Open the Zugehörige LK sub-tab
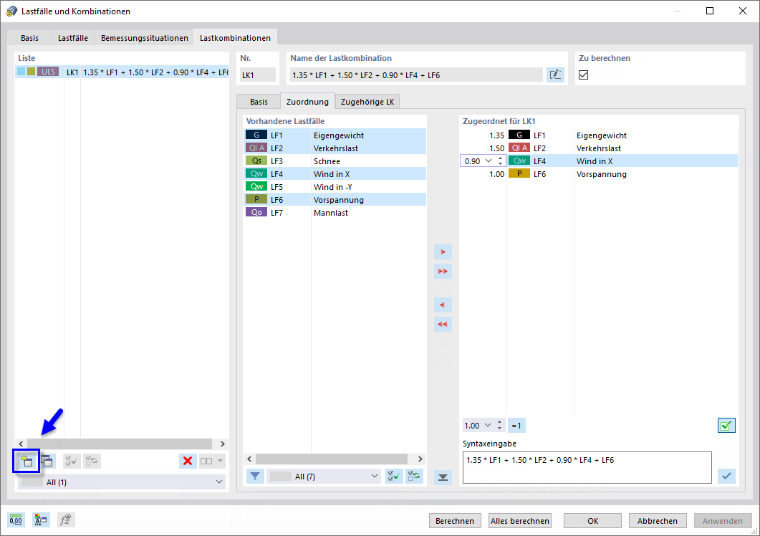 367,102
